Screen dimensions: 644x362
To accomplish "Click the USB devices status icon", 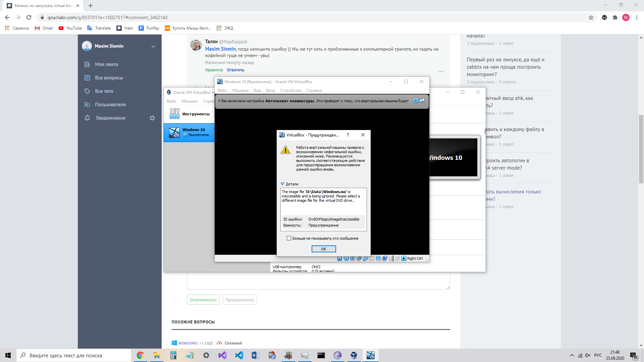I will tap(366, 258).
